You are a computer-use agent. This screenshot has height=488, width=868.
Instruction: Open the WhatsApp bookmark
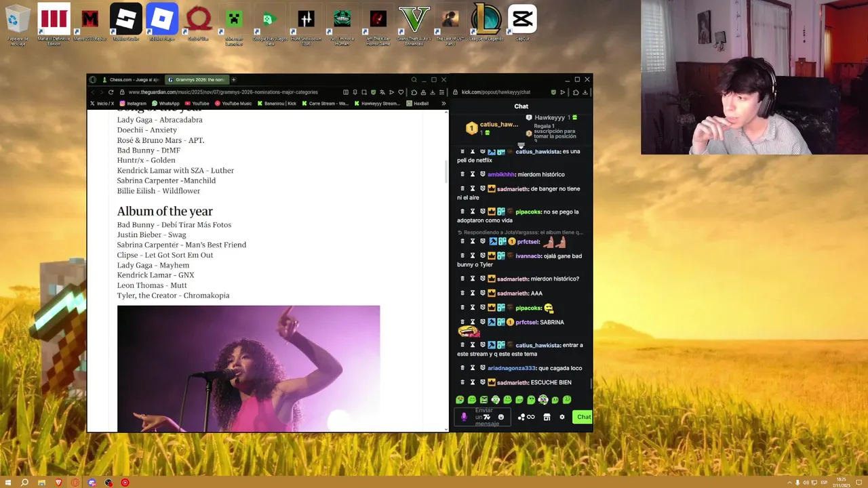point(165,104)
